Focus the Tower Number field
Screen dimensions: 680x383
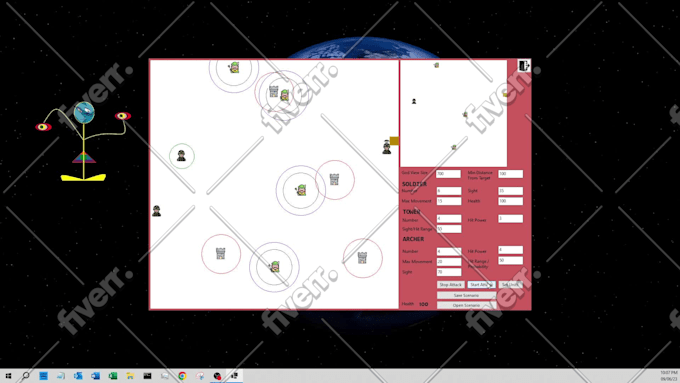click(448, 219)
